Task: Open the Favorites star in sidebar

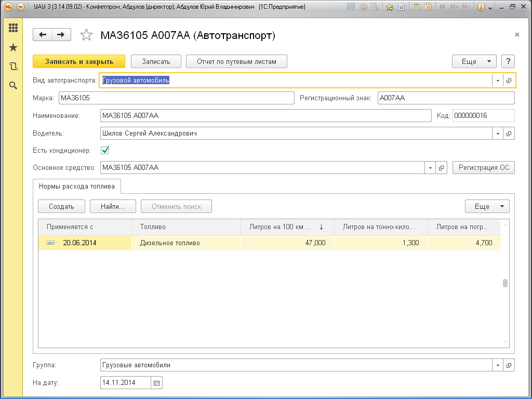Action: click(x=14, y=48)
